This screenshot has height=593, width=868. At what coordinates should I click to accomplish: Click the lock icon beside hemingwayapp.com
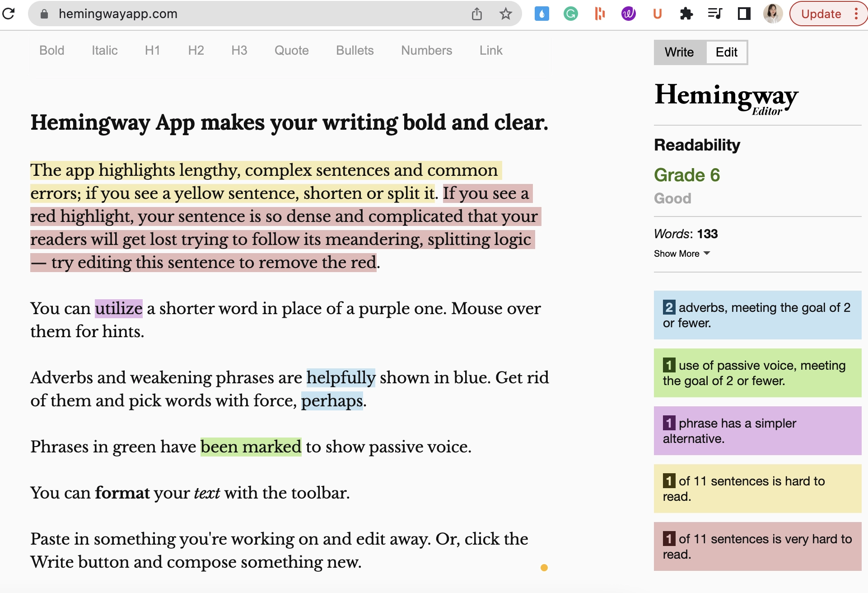coord(44,14)
